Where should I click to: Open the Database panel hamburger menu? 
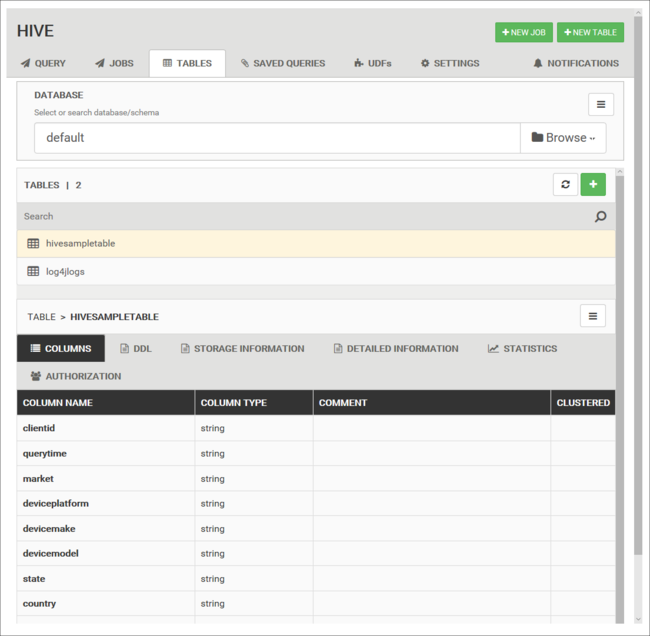tap(601, 104)
